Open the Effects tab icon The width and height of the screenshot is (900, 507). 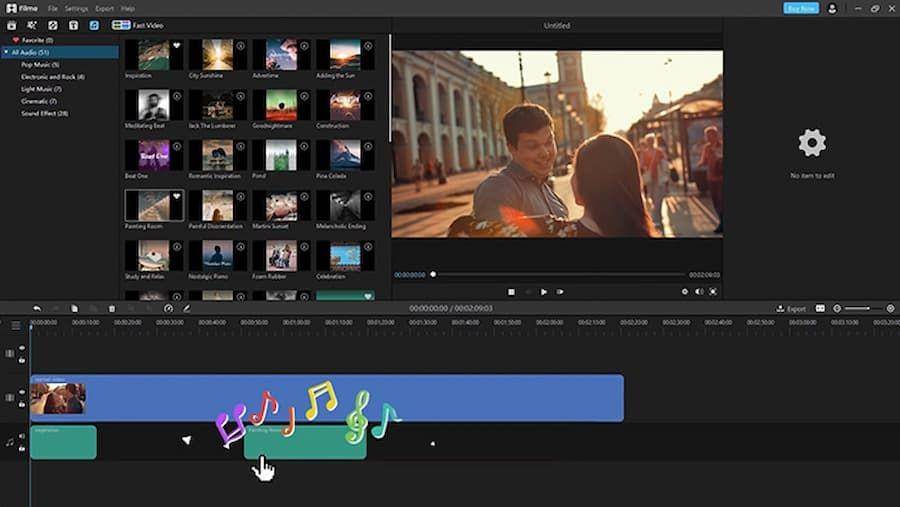click(x=32, y=25)
